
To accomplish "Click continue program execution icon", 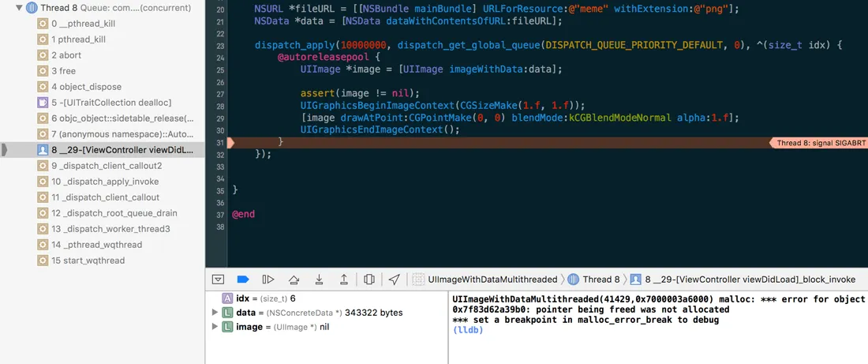I will click(x=268, y=280).
